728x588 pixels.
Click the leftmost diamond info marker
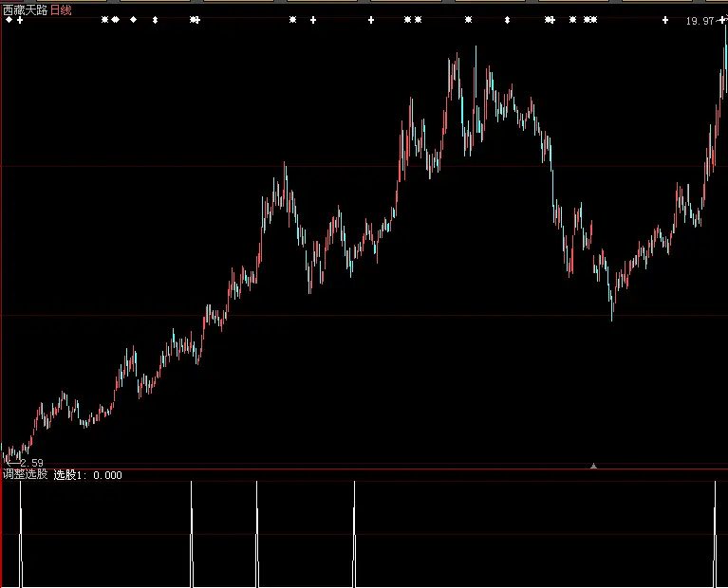tap(9, 20)
